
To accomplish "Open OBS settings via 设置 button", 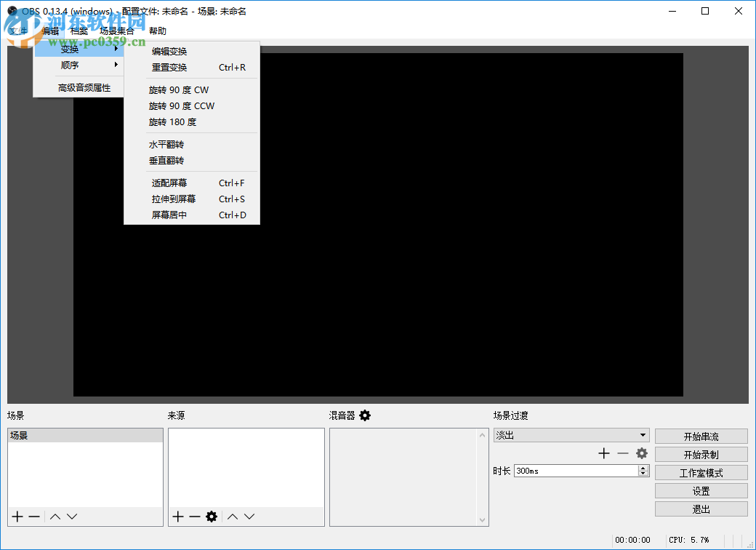I will click(701, 490).
